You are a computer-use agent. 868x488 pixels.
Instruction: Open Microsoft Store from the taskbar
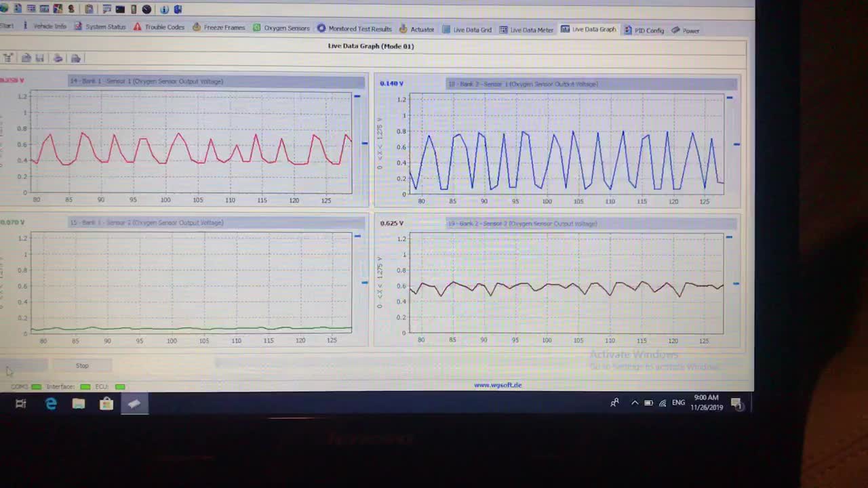pos(106,404)
